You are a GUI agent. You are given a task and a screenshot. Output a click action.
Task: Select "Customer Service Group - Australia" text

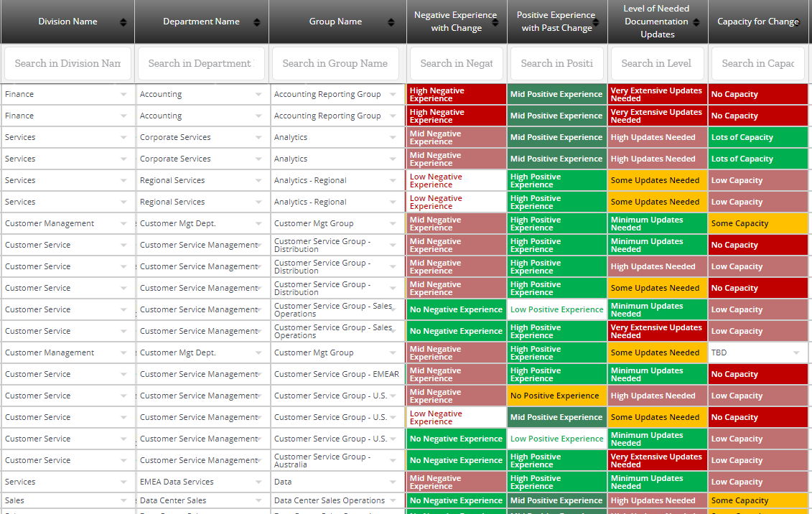pos(322,461)
